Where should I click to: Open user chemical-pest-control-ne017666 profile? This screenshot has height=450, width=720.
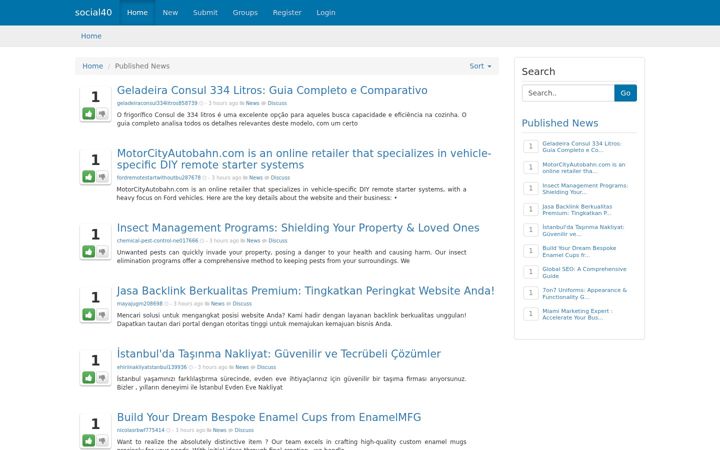[x=158, y=241]
